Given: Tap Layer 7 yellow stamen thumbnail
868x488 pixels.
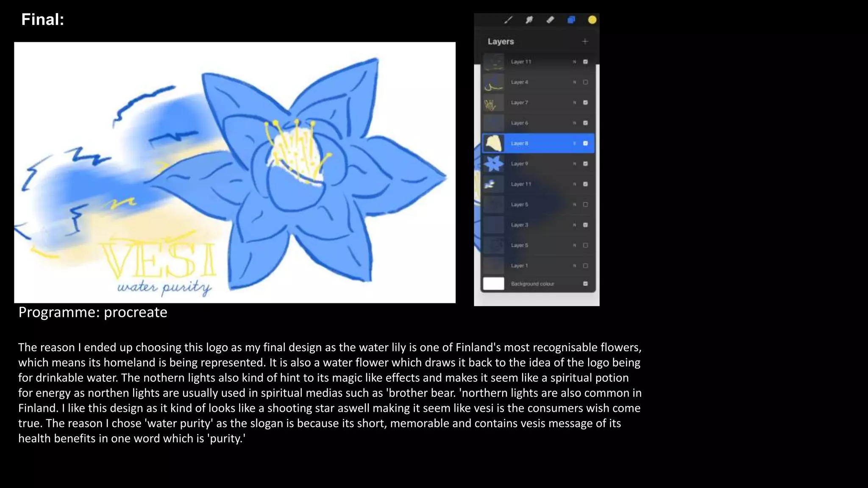Looking at the screenshot, I should tap(494, 103).
